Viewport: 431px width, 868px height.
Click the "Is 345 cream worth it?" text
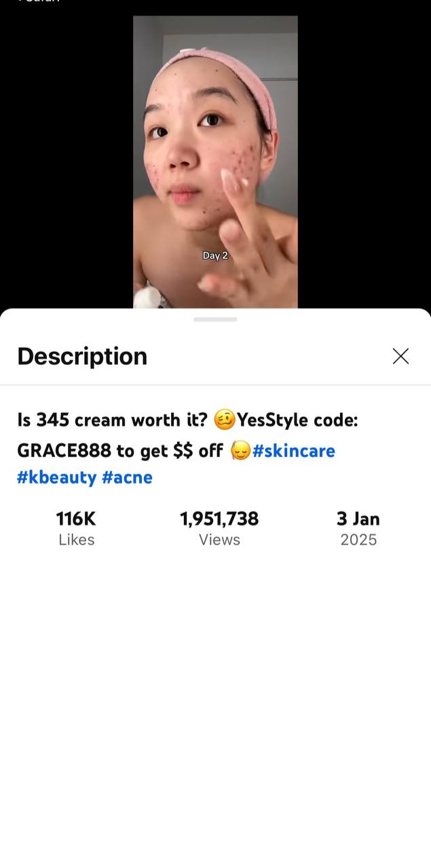[x=112, y=420]
